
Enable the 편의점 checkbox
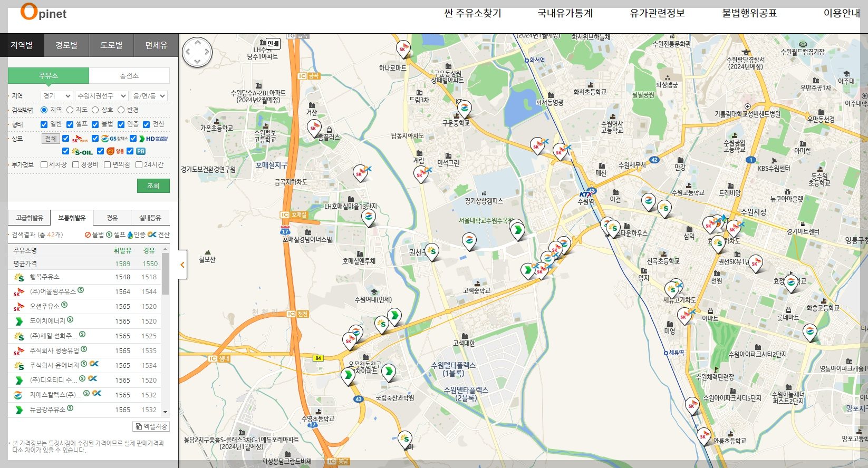(x=108, y=164)
